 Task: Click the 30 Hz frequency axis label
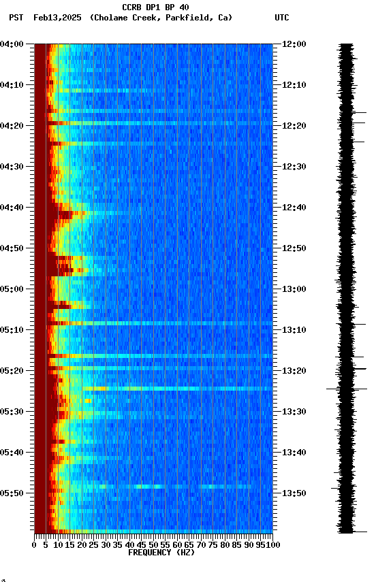106,545
